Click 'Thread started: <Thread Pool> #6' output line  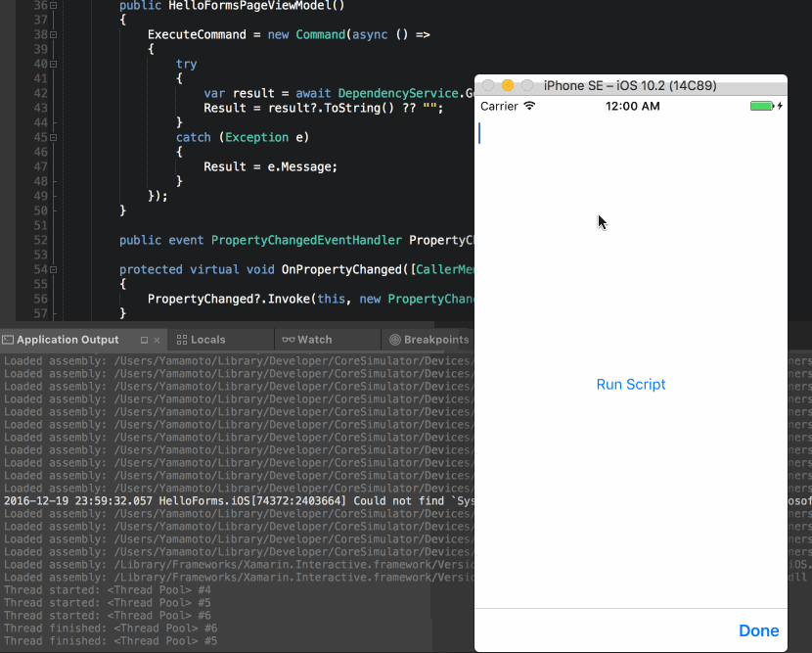[x=108, y=616]
